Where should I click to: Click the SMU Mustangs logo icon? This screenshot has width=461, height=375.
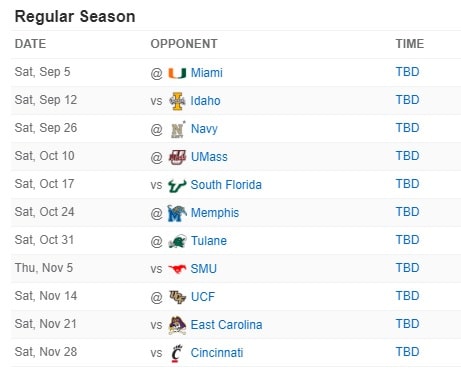[x=177, y=269]
